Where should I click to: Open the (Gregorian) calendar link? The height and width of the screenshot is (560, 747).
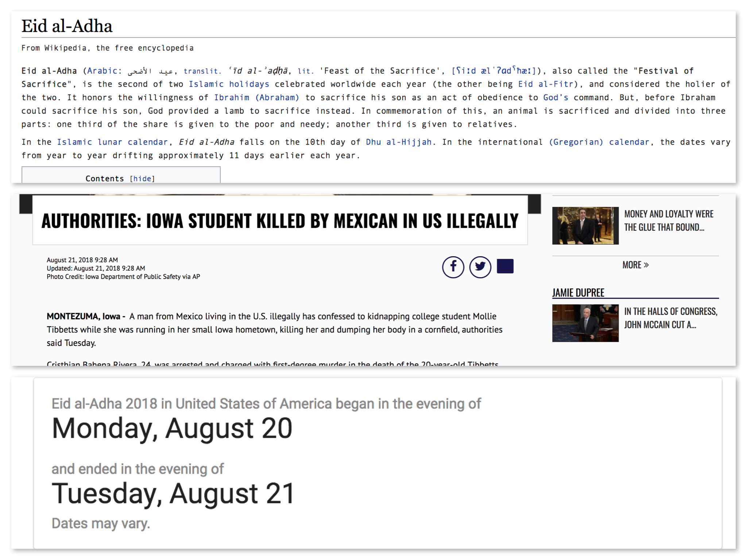(599, 142)
